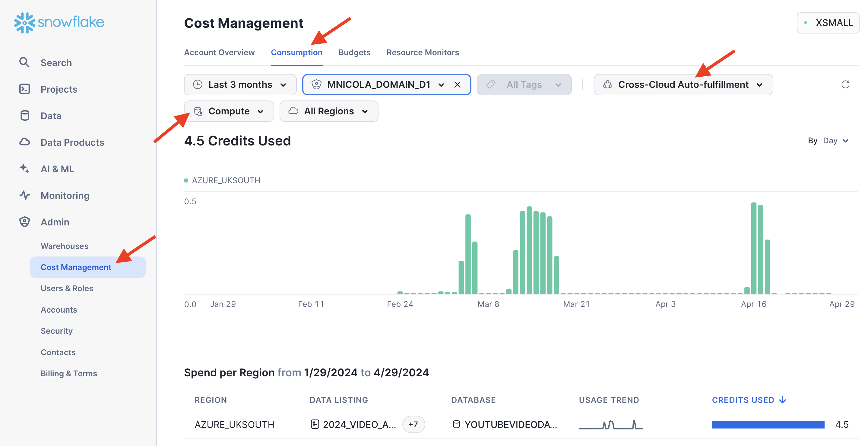Open Search from the sidebar magnifier icon
The width and height of the screenshot is (868, 446).
(24, 63)
